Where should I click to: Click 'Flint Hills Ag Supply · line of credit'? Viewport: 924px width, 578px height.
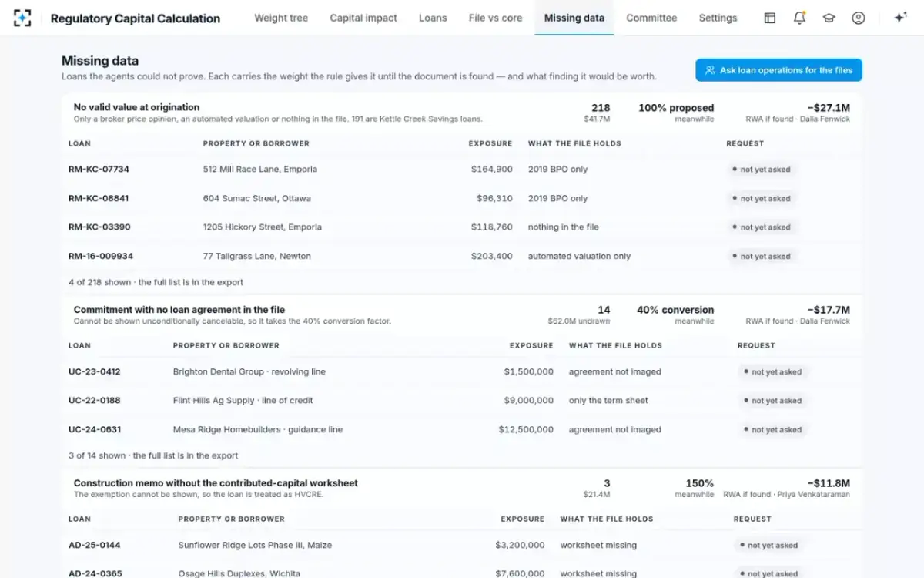pos(243,401)
